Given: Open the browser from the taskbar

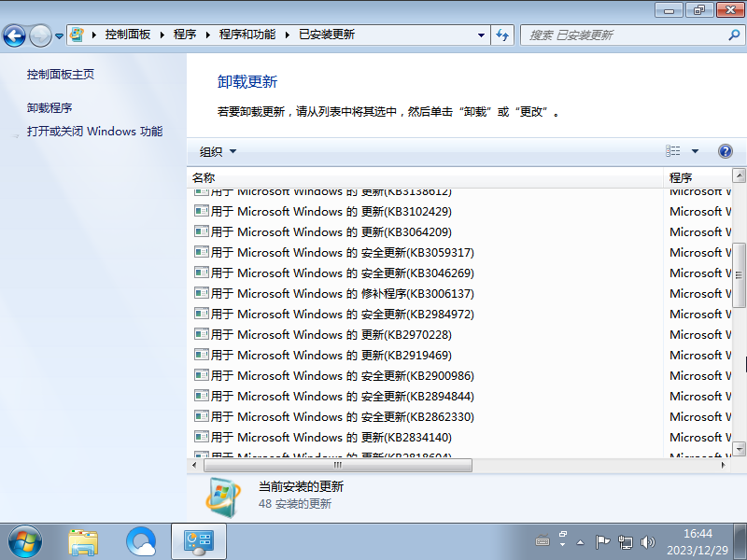Looking at the screenshot, I should (141, 541).
